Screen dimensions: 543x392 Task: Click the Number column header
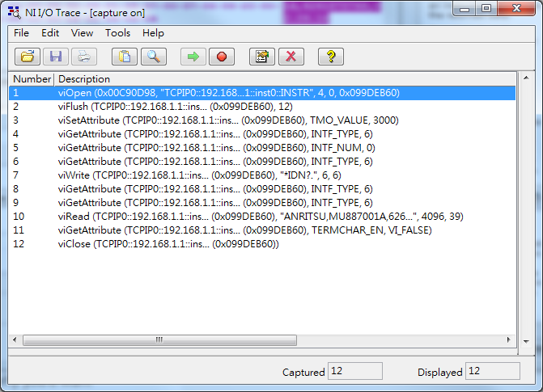point(32,79)
